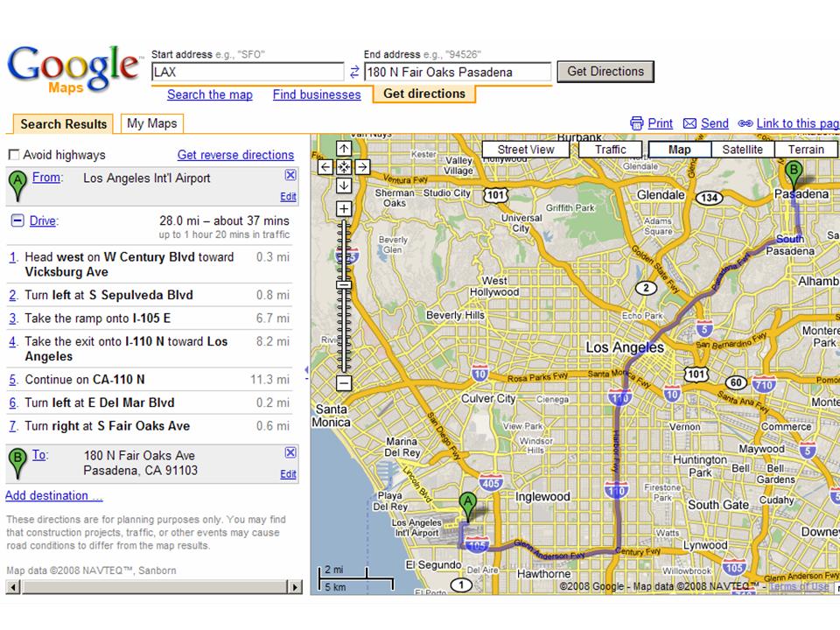Pan the map up arrow

[344, 149]
